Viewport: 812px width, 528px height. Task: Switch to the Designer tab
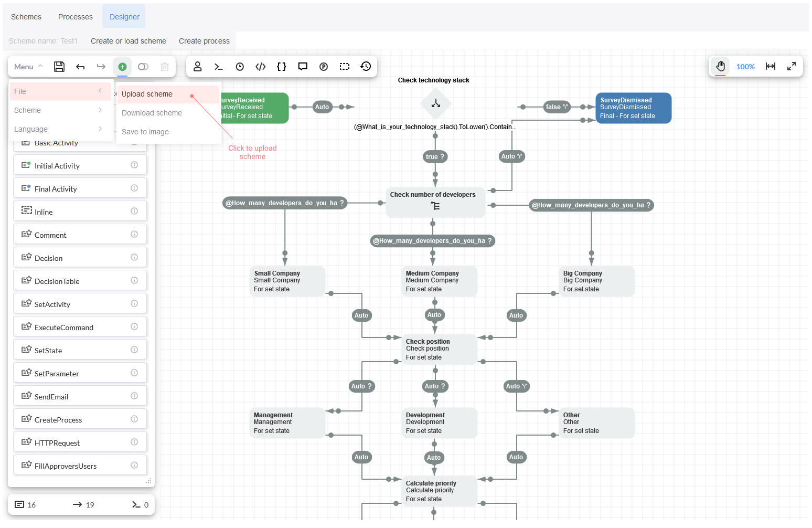tap(124, 17)
